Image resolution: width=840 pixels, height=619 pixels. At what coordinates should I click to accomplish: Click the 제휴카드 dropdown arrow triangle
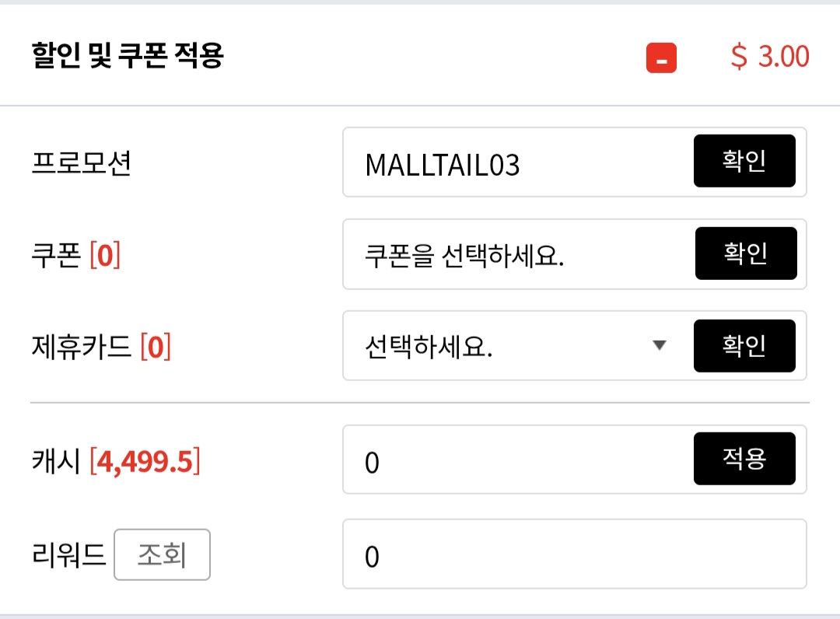tap(660, 345)
